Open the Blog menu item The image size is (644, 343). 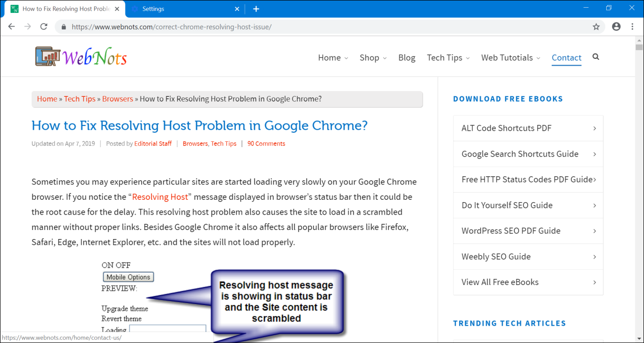407,57
